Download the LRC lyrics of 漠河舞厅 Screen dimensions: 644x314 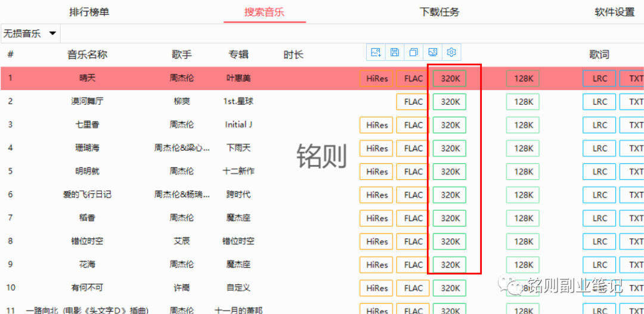pos(599,102)
